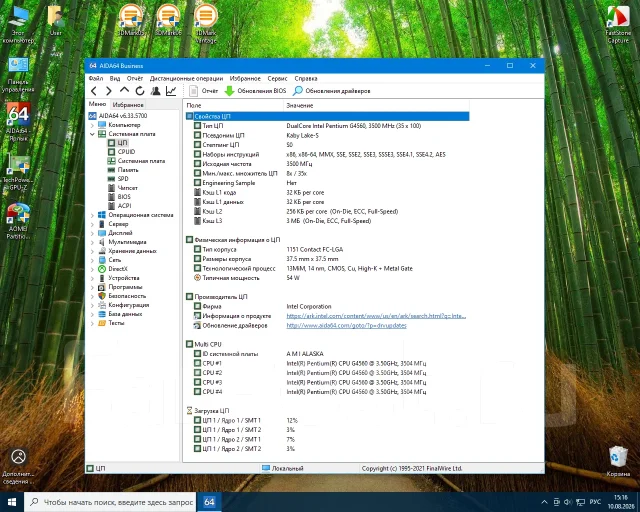640x512 pixels.
Task: Open FastStone Capture desktop shortcut
Action: coord(618,24)
